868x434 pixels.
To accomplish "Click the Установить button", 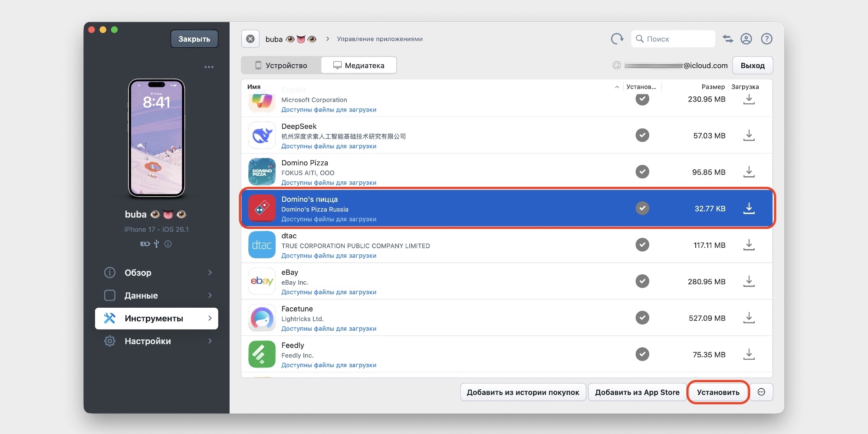I will [x=718, y=392].
